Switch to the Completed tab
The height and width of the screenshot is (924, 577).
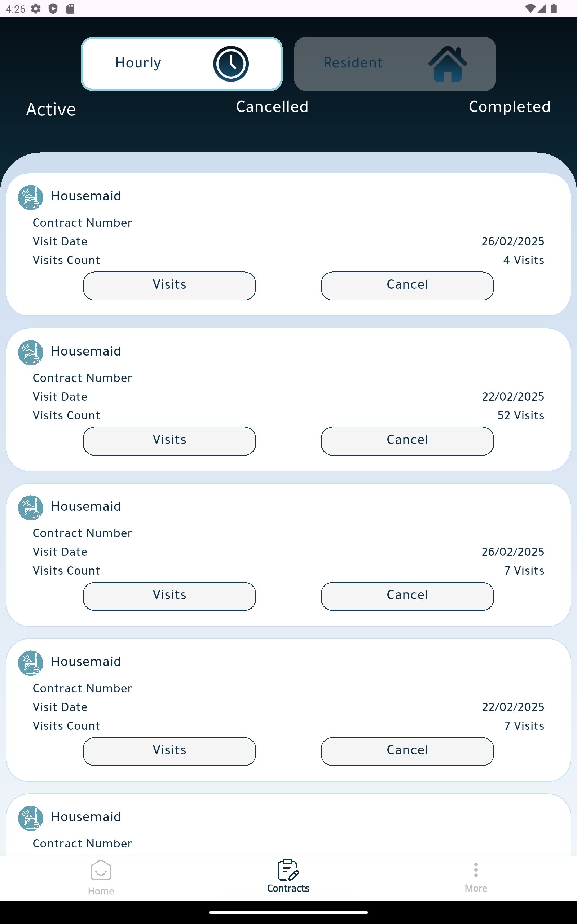point(510,107)
